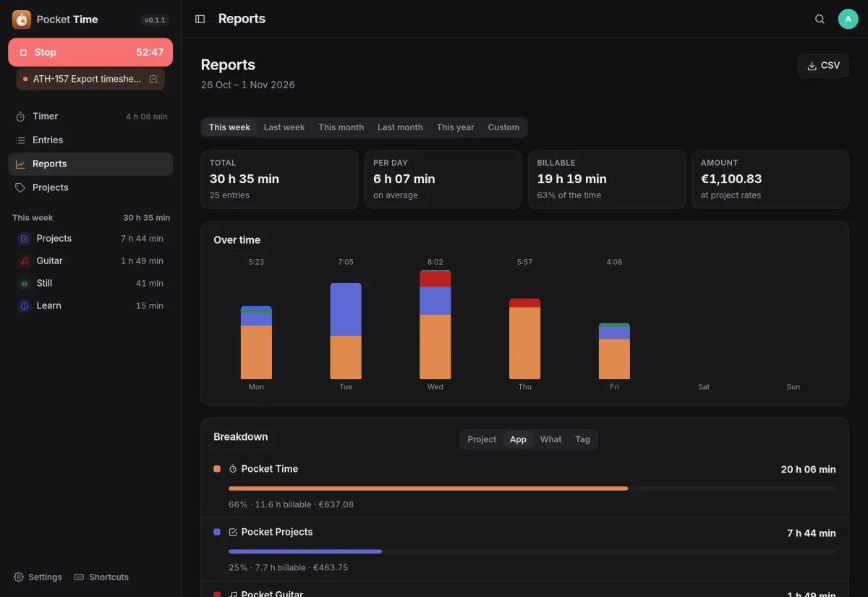Click the Timer stopwatch icon in sidebar
The height and width of the screenshot is (597, 868).
click(20, 117)
